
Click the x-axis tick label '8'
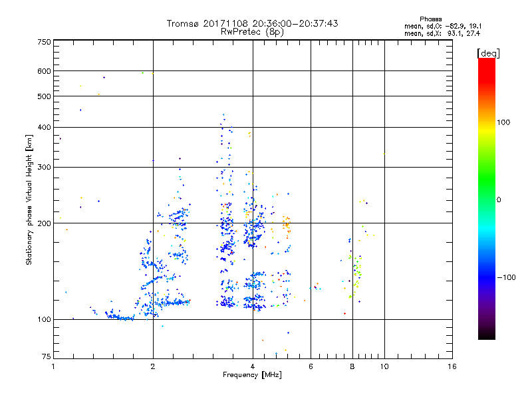coord(352,366)
